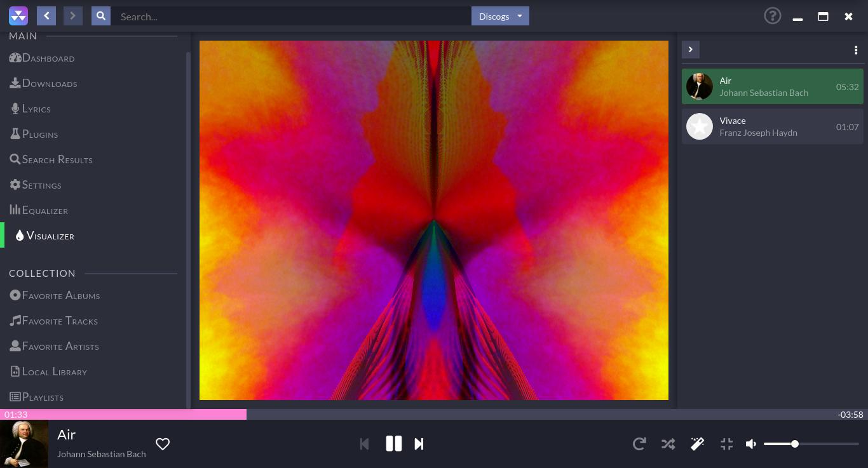
Task: Click the Playlists list icon
Action: point(15,396)
